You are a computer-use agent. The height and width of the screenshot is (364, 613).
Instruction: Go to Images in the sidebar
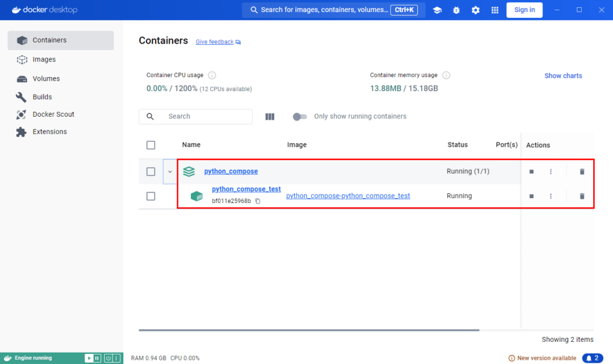click(x=44, y=59)
